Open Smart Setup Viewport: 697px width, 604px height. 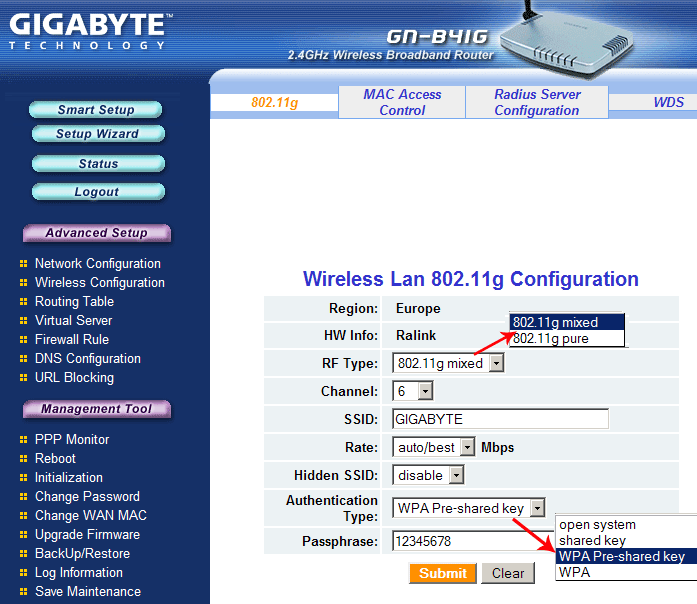point(96,109)
